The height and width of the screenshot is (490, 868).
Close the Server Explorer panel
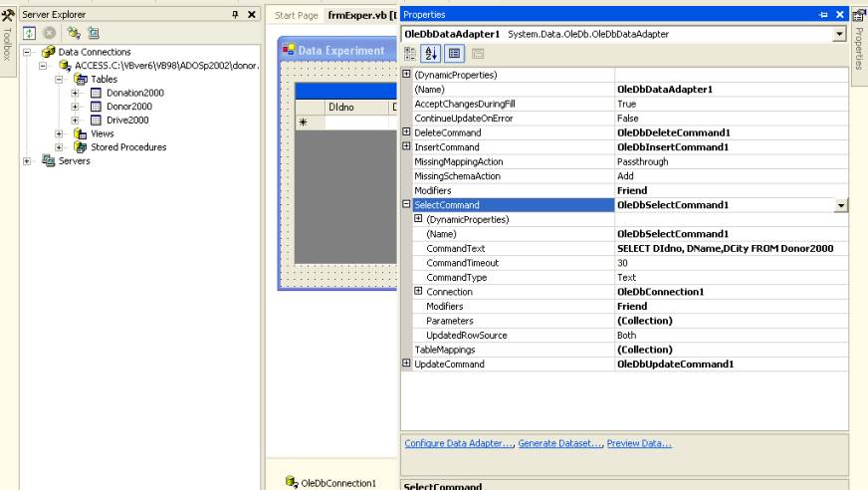point(252,14)
